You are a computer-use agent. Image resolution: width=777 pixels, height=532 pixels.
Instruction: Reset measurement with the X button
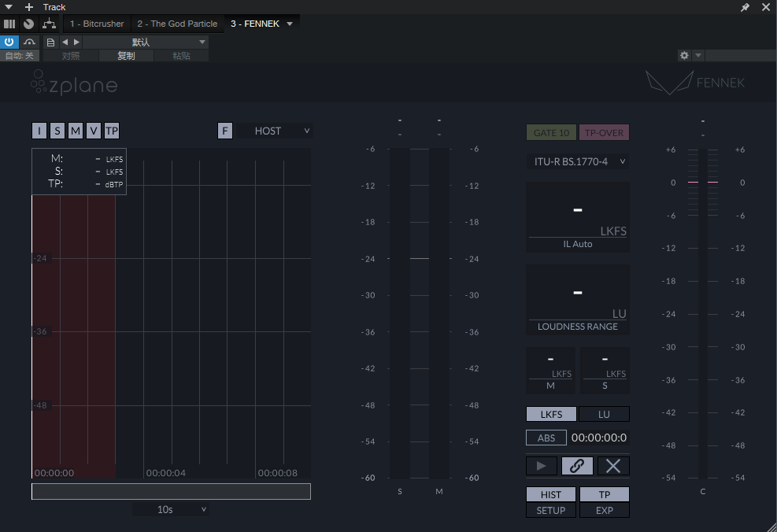click(613, 466)
